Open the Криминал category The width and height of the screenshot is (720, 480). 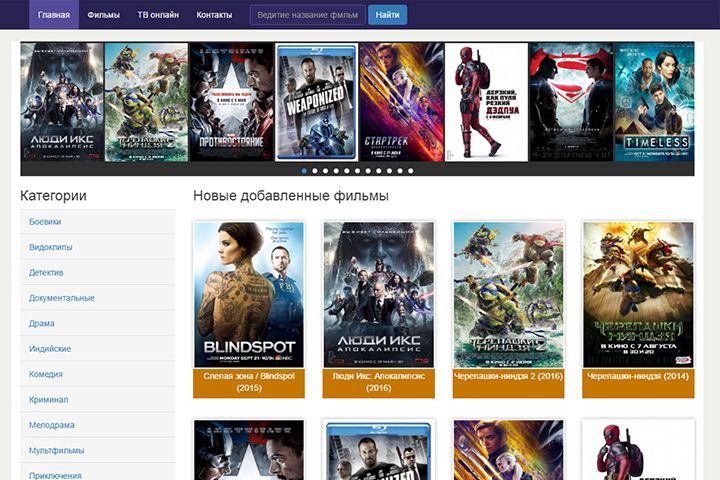point(98,400)
